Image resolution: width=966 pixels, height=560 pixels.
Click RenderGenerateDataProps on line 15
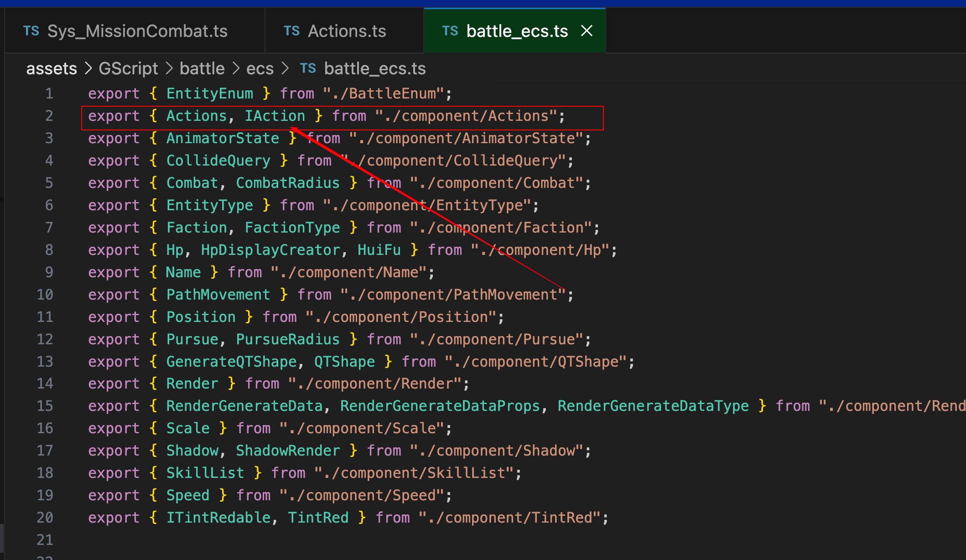click(x=440, y=406)
